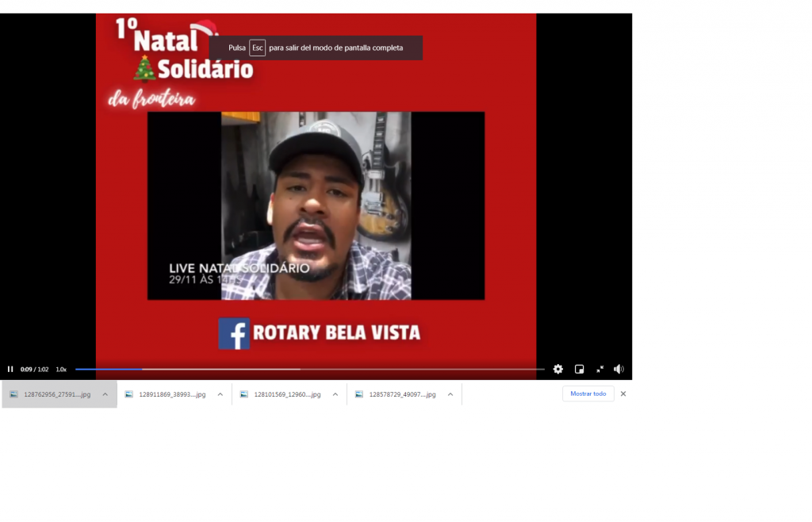Mute the video volume
The image size is (812, 522).
tap(619, 369)
